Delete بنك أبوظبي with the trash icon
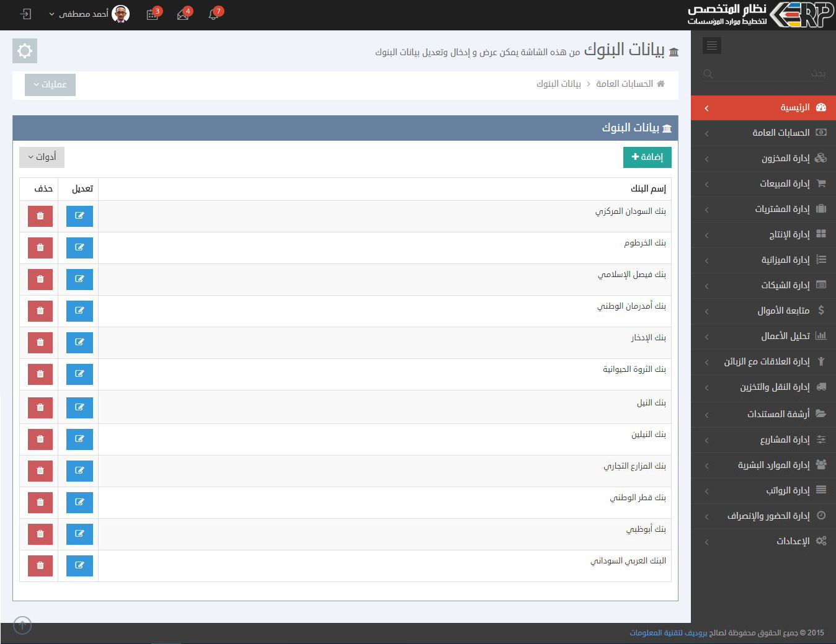 click(40, 534)
